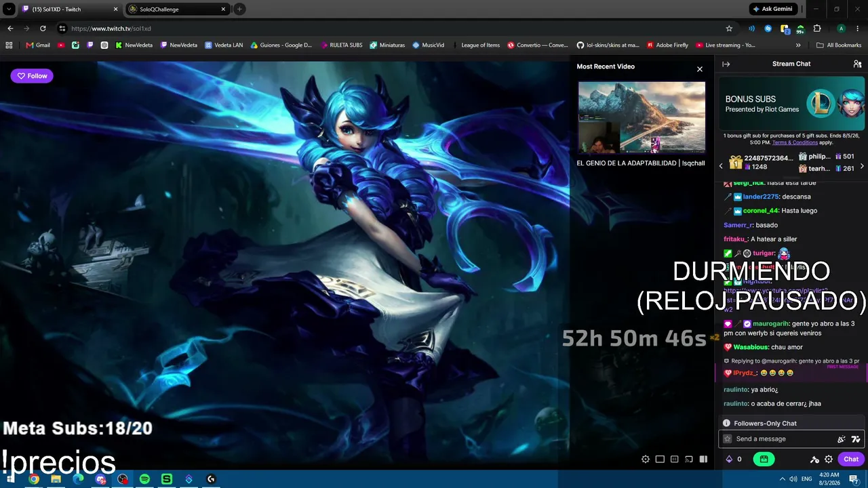Image resolution: width=868 pixels, height=488 pixels.
Task: Open the volume control in system tray
Action: [x=793, y=479]
